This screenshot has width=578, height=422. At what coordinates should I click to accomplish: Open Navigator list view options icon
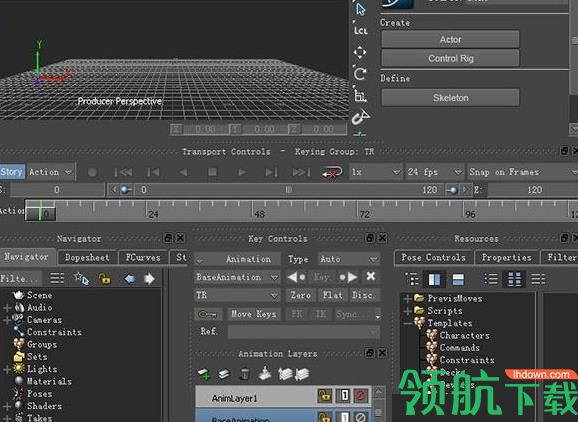pos(57,278)
